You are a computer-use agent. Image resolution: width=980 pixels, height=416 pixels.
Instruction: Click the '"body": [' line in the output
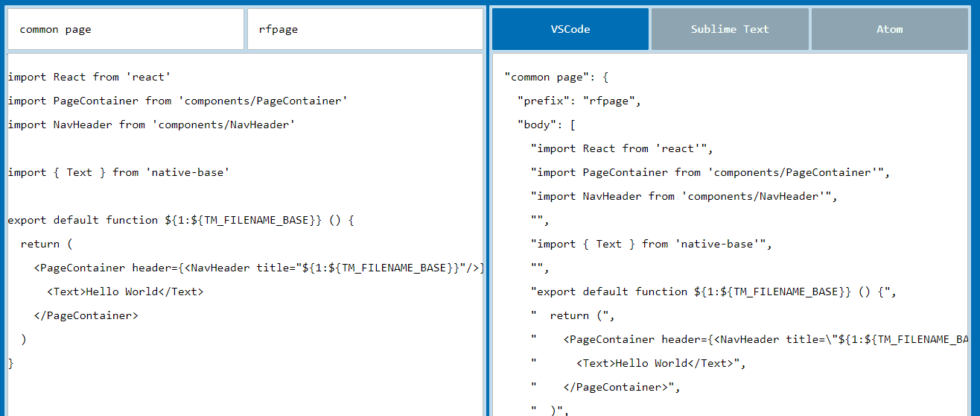(x=547, y=125)
